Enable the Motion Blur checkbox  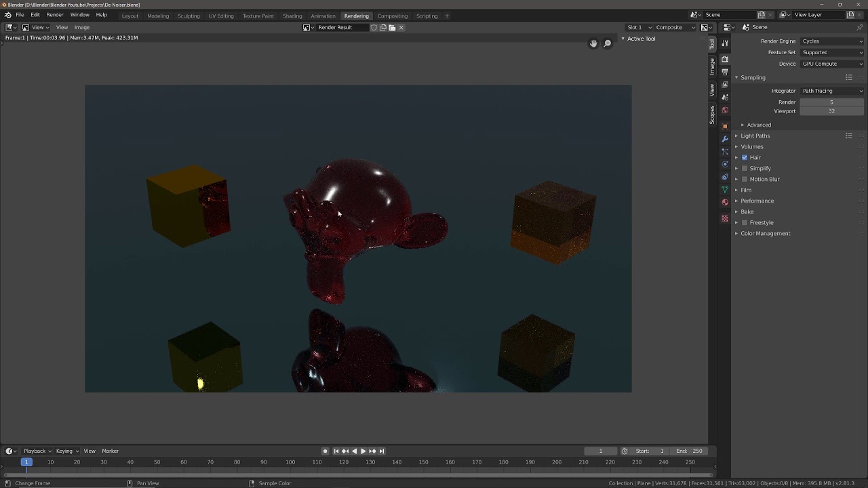tap(744, 179)
